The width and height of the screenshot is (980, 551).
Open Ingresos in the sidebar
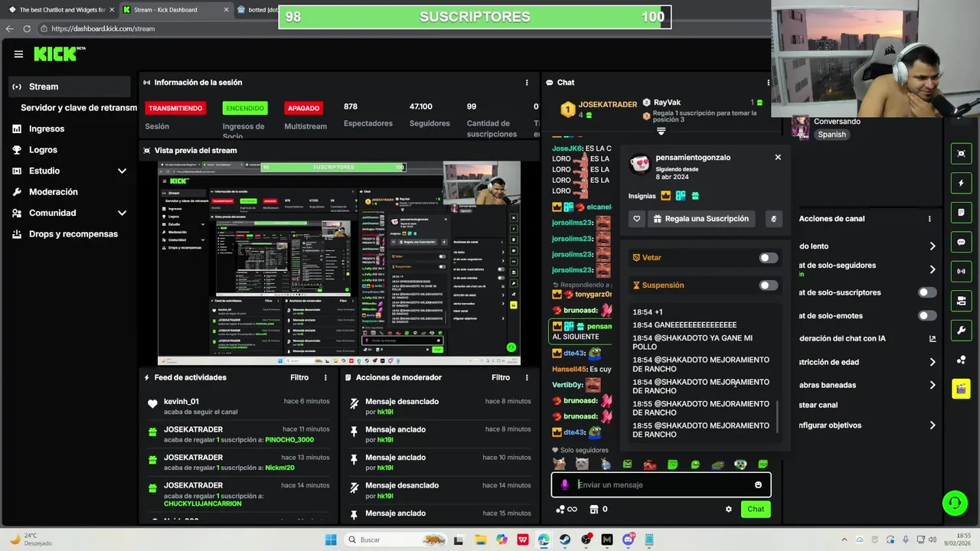click(x=47, y=129)
